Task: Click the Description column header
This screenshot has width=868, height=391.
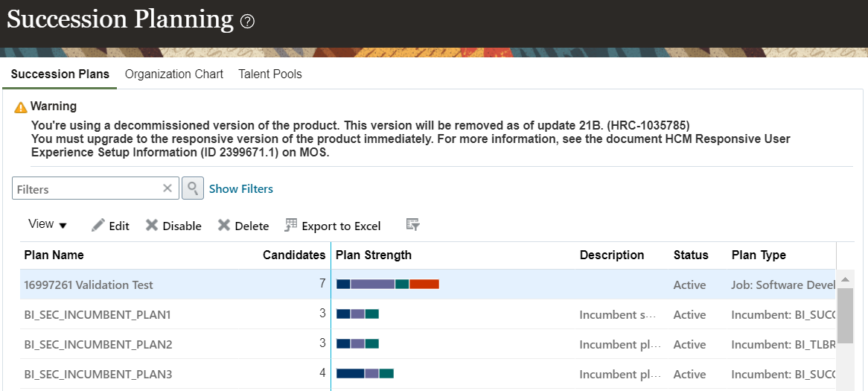Action: tap(612, 255)
